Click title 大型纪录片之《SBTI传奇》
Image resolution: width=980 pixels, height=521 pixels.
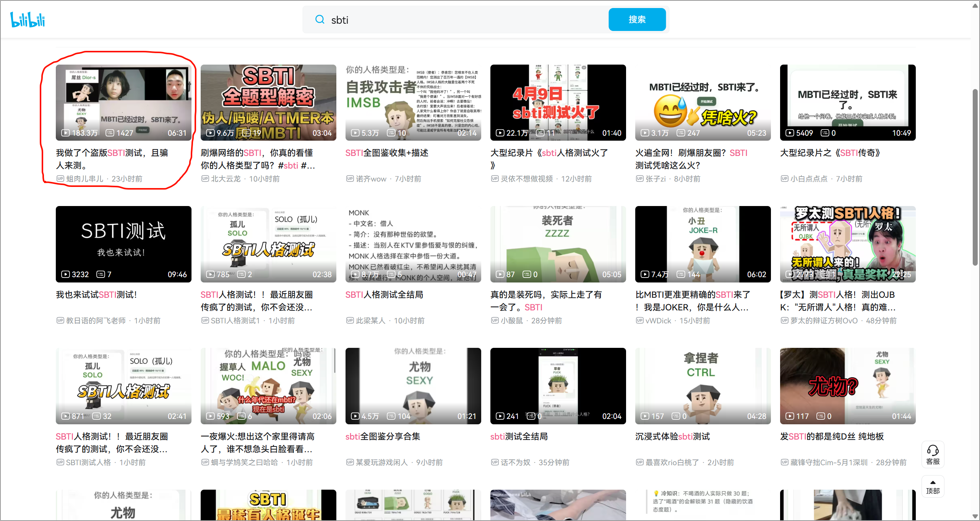tap(830, 153)
